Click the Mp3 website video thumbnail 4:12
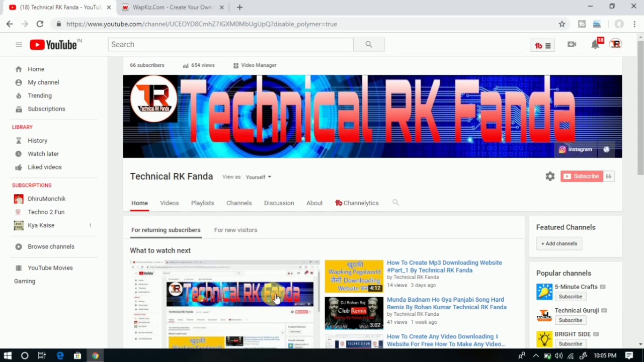The image size is (644, 362). tap(354, 276)
